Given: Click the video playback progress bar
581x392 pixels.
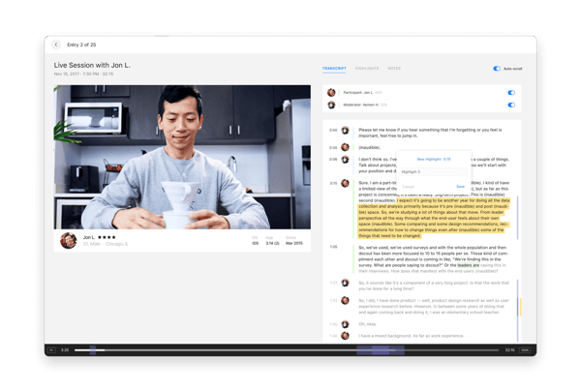Looking at the screenshot, I should (x=290, y=349).
